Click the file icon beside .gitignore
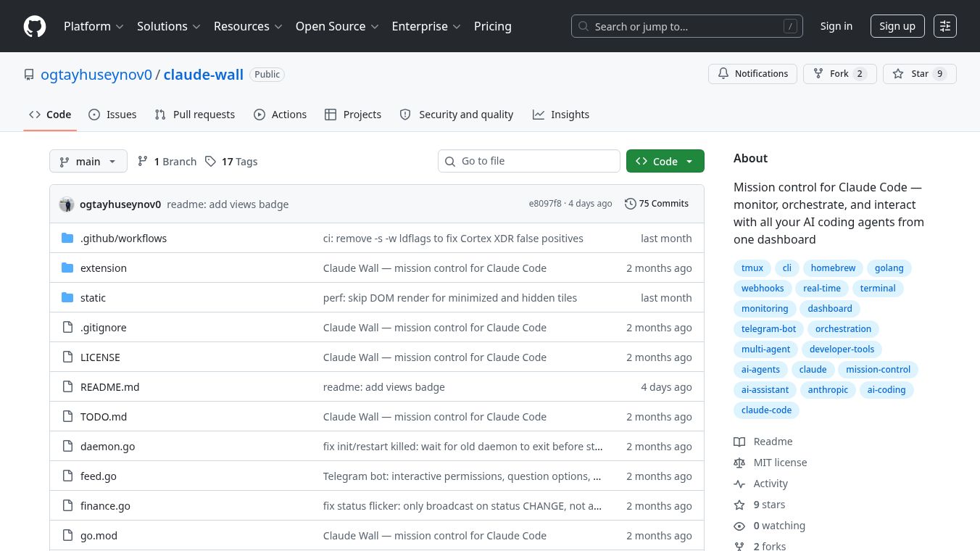 click(67, 327)
